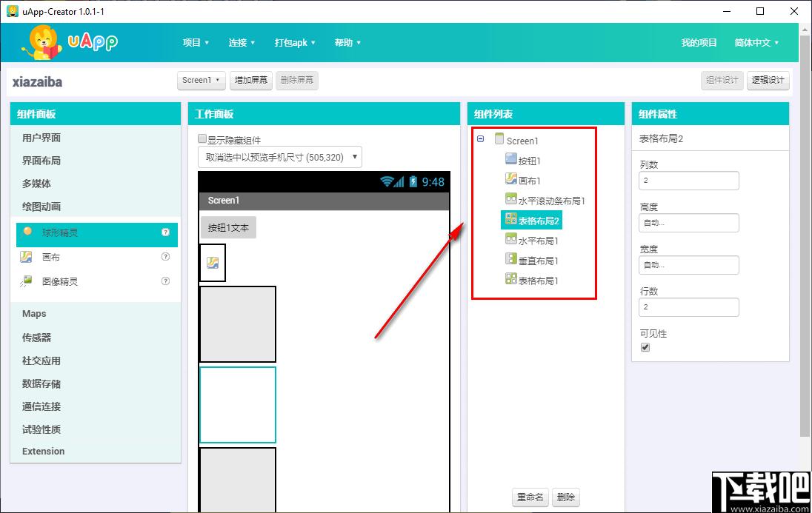The width and height of the screenshot is (812, 513).
Task: Click the 列数 input field
Action: tap(689, 181)
